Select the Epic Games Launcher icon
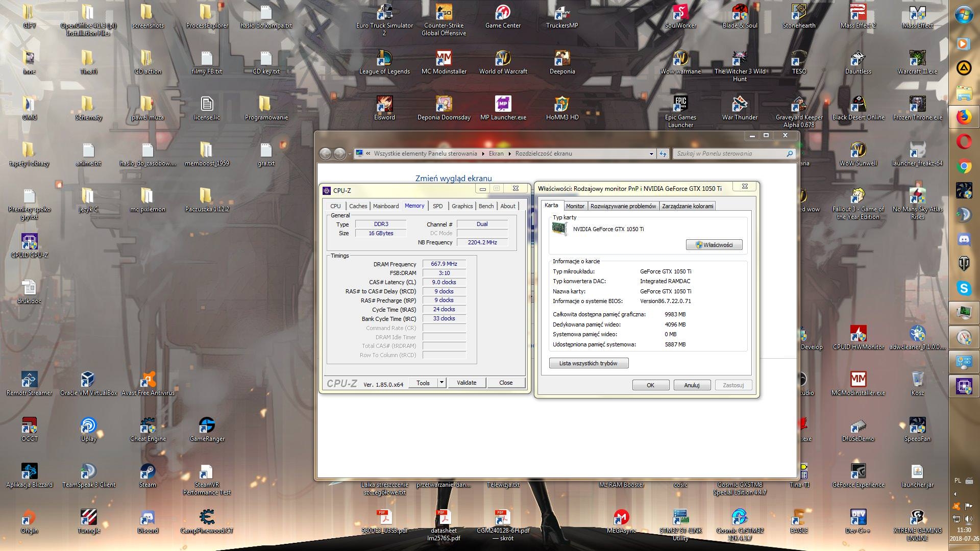This screenshot has height=551, width=980. click(x=680, y=112)
